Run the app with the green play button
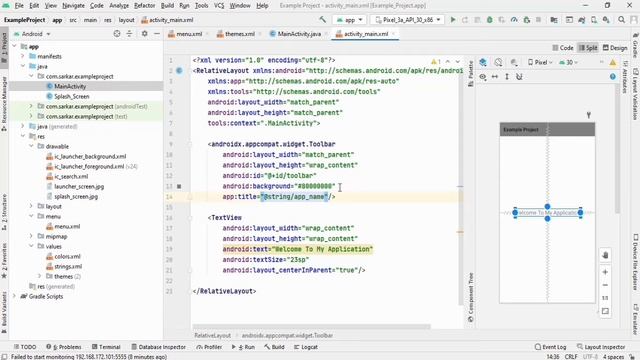The image size is (640, 360). coord(453,20)
